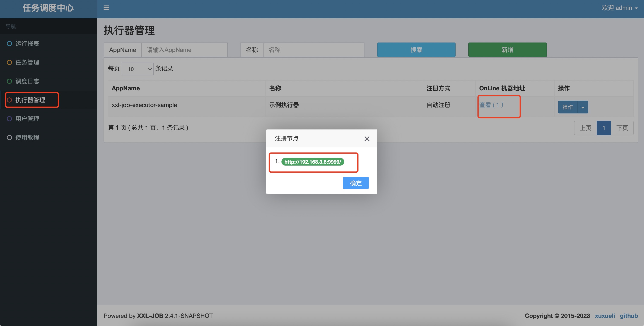This screenshot has height=326, width=644.
Task: Click the 运行报表 circle icon
Action: (9, 44)
